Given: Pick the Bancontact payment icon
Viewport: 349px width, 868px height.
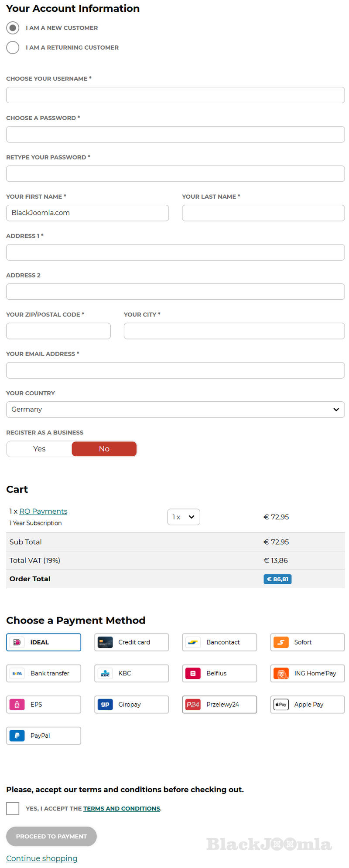Looking at the screenshot, I should point(193,642).
